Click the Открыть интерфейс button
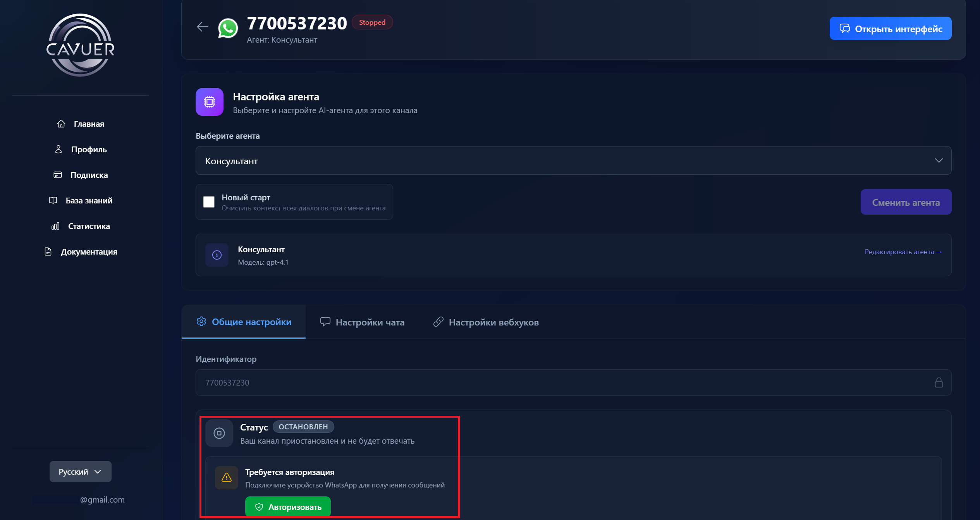 (890, 29)
